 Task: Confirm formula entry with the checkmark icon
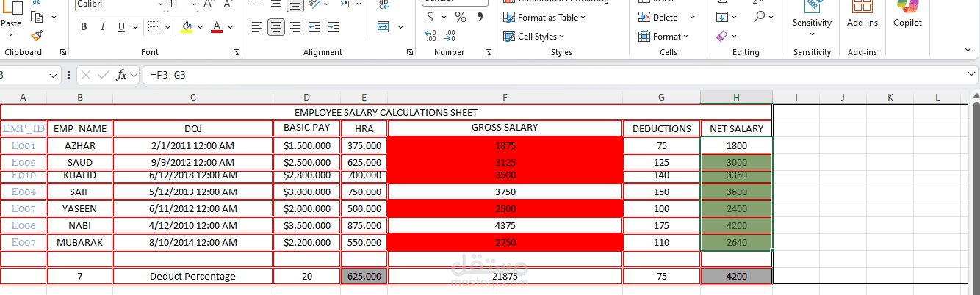pyautogui.click(x=104, y=75)
